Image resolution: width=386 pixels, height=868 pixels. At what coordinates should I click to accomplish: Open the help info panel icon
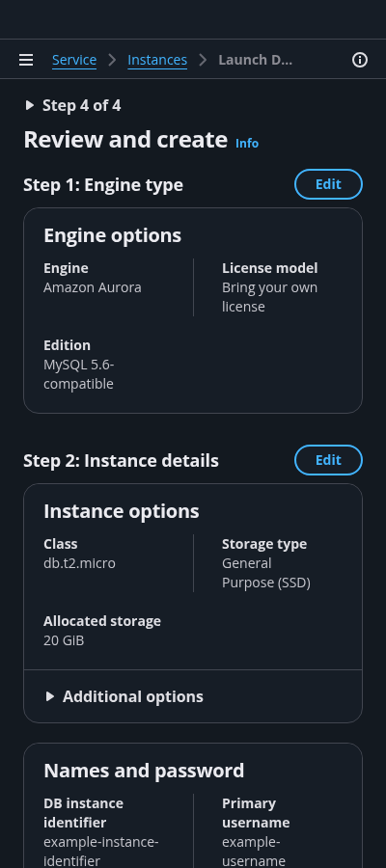point(360,60)
